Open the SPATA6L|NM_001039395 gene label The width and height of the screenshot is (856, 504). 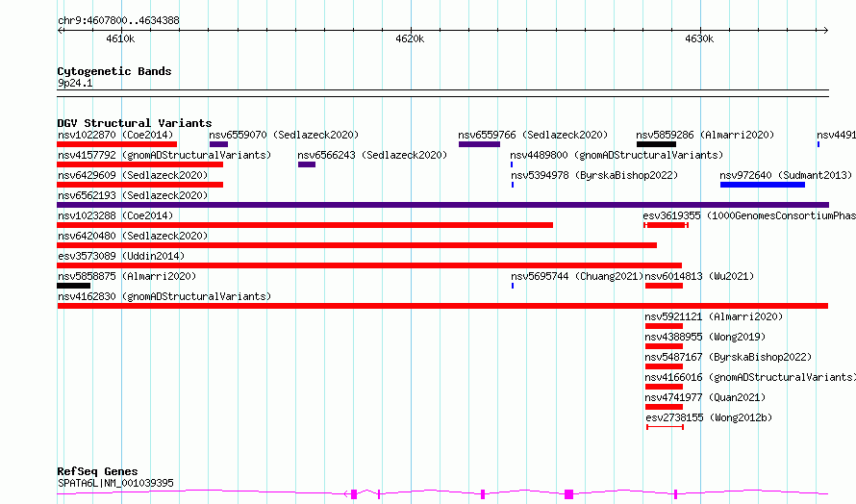click(115, 483)
